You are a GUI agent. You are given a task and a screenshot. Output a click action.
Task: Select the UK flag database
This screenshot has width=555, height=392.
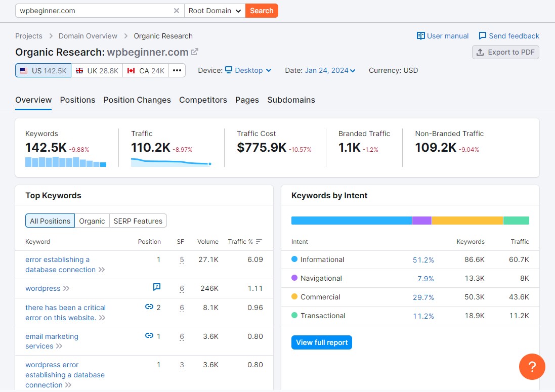click(97, 70)
